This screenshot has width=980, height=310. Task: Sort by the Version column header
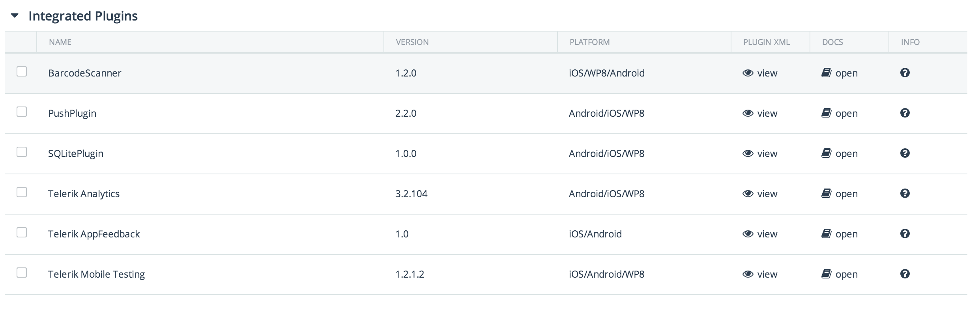pyautogui.click(x=412, y=42)
